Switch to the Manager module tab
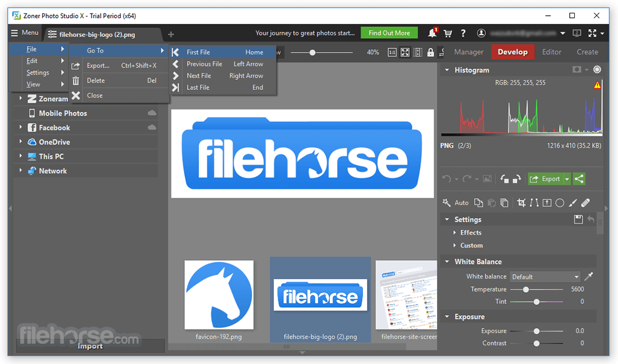The height and width of the screenshot is (364, 618). (x=469, y=52)
